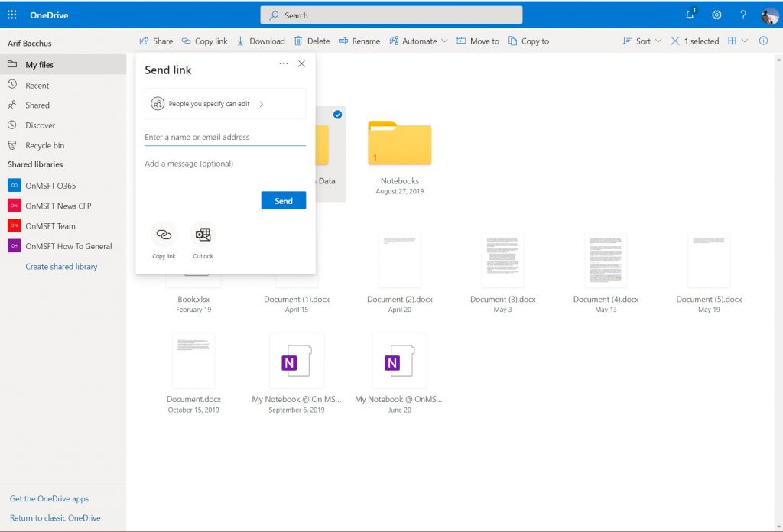Click the Arif Bacchus name label
Screen dimensions: 783x532
[30, 43]
